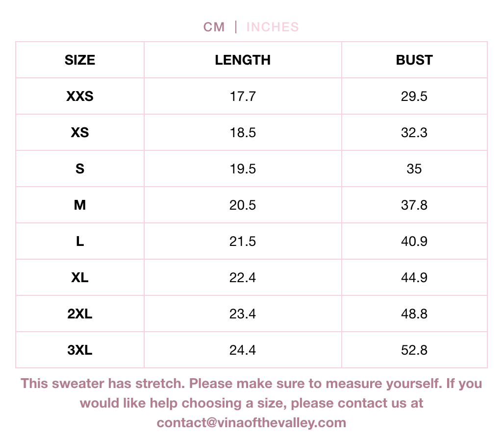Select the M size row label
The image size is (504, 436).
click(80, 205)
